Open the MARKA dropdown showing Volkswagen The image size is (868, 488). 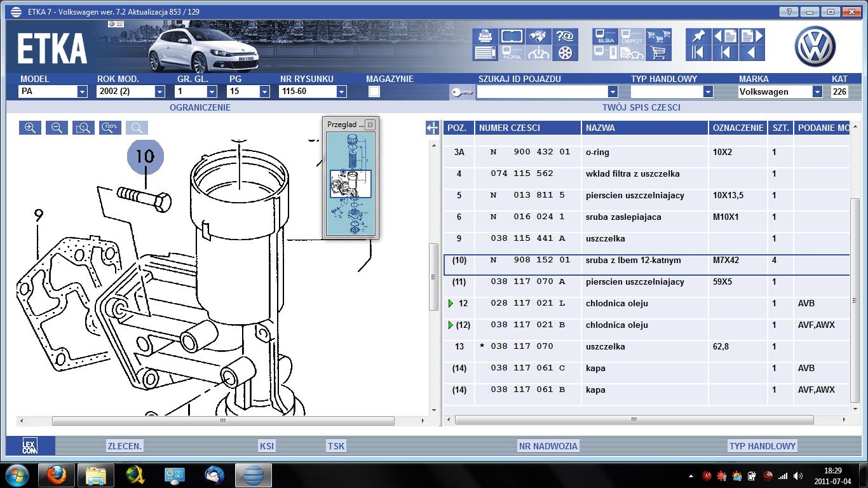(x=817, y=91)
